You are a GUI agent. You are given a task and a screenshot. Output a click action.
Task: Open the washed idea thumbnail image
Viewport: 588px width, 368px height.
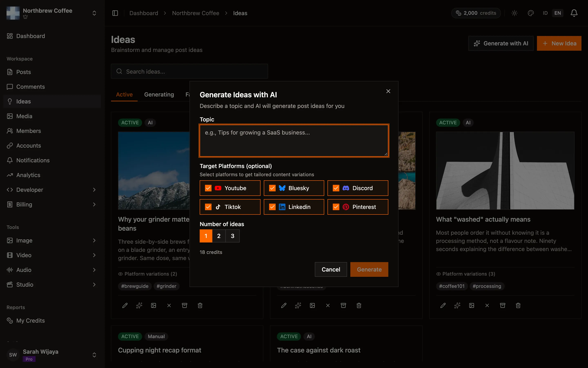tap(505, 171)
